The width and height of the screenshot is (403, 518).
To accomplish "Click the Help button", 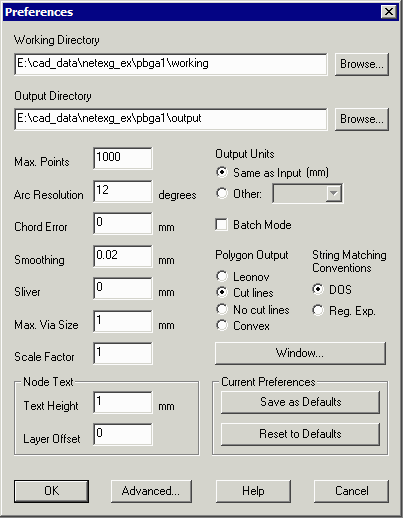I will tap(253, 491).
